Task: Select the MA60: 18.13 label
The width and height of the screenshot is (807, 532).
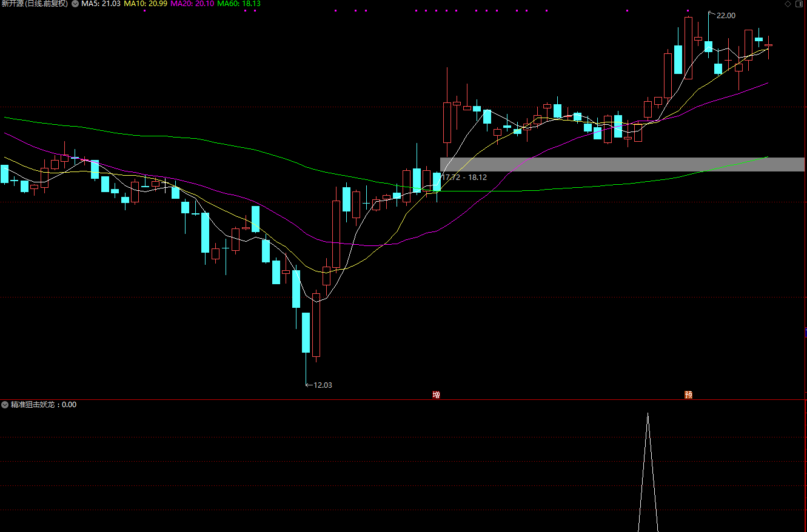Action: pyautogui.click(x=239, y=4)
